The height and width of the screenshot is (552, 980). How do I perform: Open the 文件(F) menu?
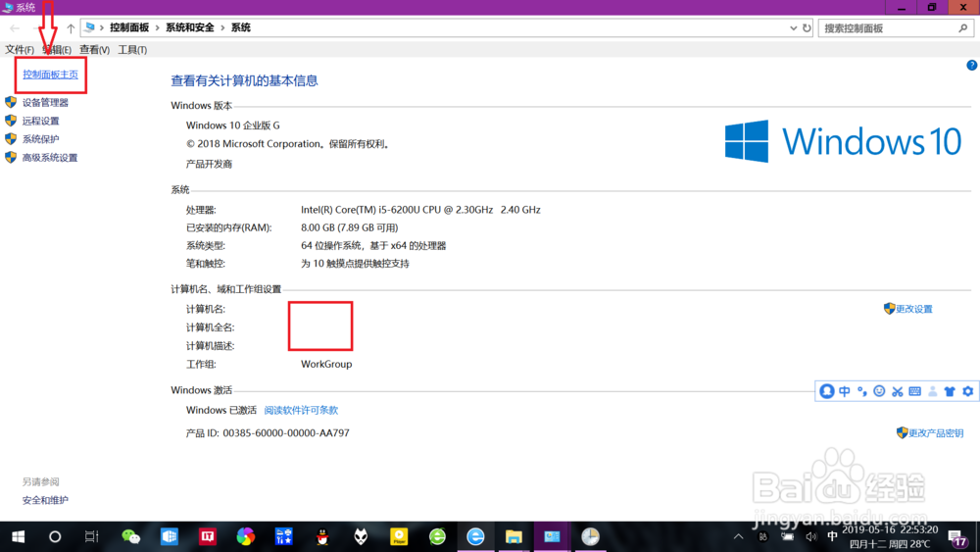[20, 49]
